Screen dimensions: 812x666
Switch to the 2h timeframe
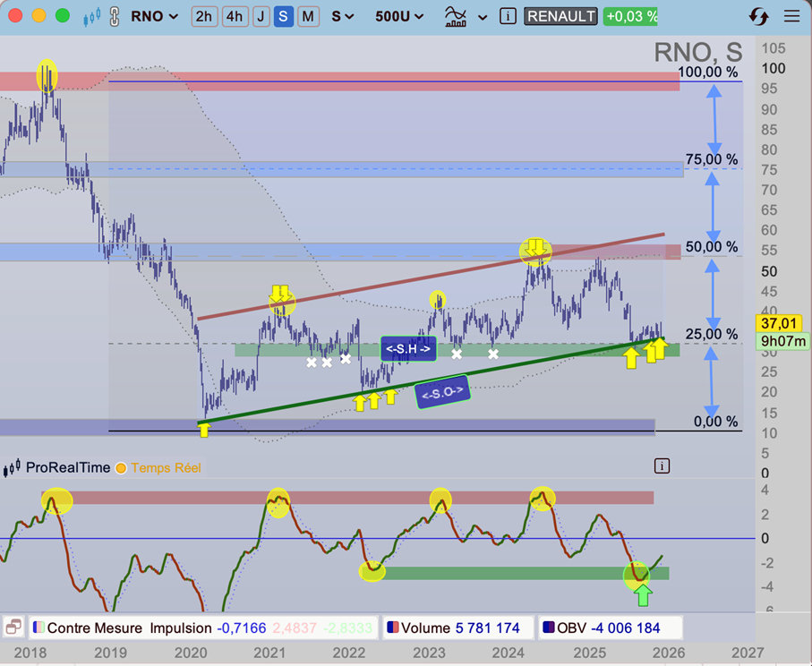[x=204, y=16]
